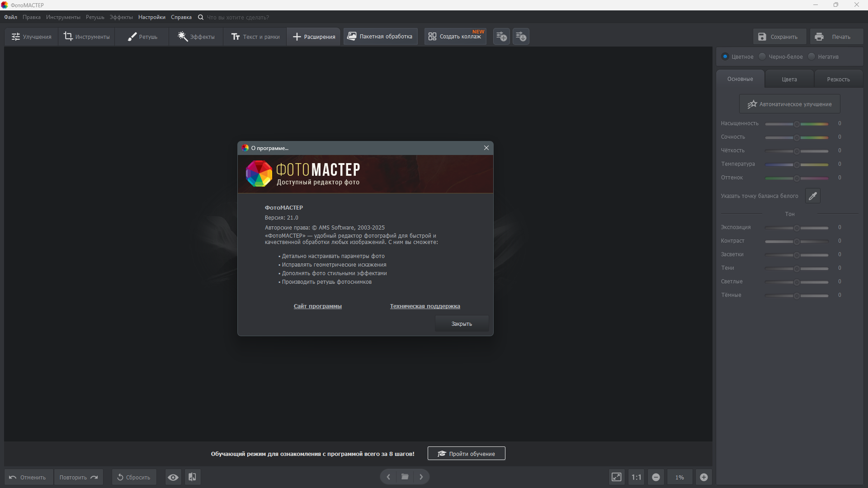Click the Тени slider handle
The image size is (868, 488).
coord(797,268)
